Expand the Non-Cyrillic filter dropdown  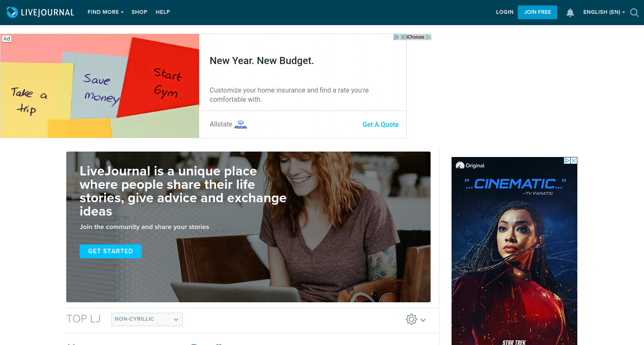(x=147, y=319)
